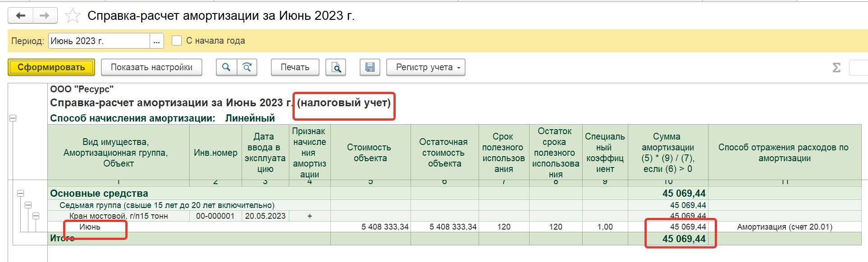Image resolution: width=868 pixels, height=262 pixels.
Task: Open the 'Регистр учета' dropdown
Action: click(x=426, y=67)
